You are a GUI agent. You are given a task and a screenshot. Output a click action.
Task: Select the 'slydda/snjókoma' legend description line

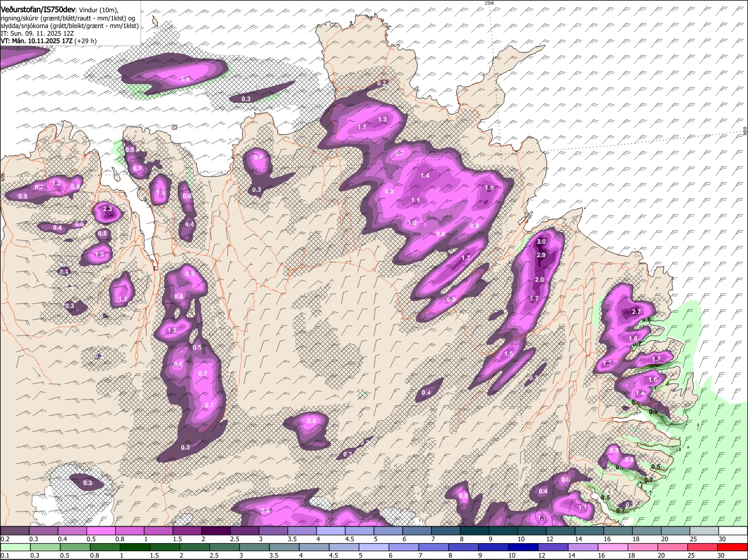pos(70,26)
